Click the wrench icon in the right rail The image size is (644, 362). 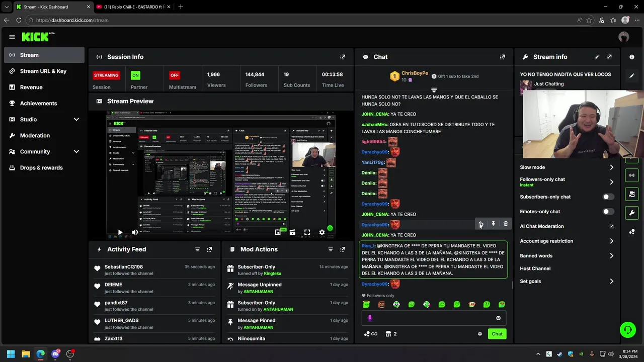click(632, 213)
